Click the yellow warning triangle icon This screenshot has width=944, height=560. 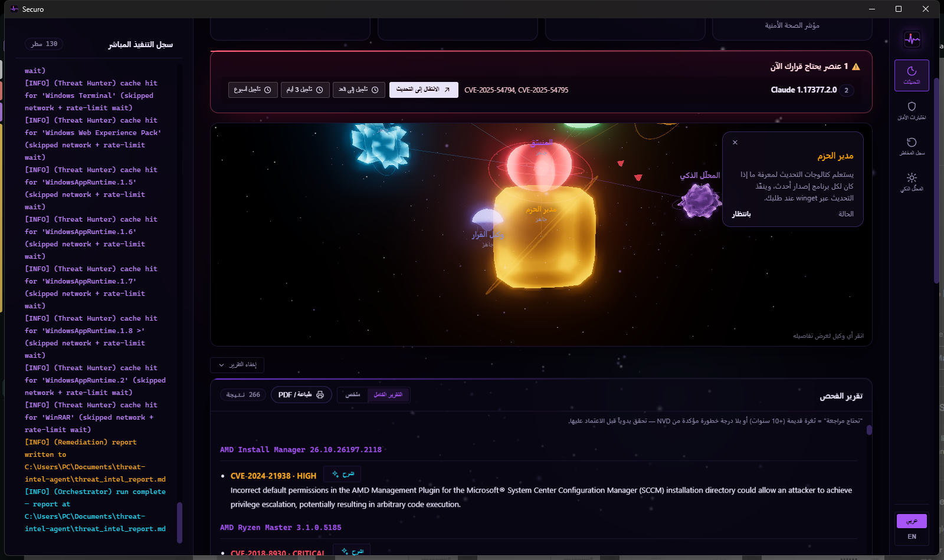click(x=856, y=67)
